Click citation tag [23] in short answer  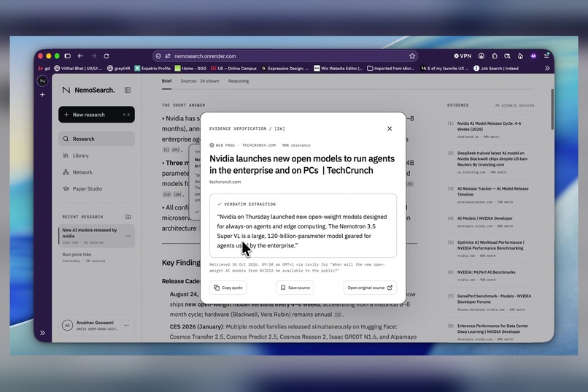click(167, 194)
